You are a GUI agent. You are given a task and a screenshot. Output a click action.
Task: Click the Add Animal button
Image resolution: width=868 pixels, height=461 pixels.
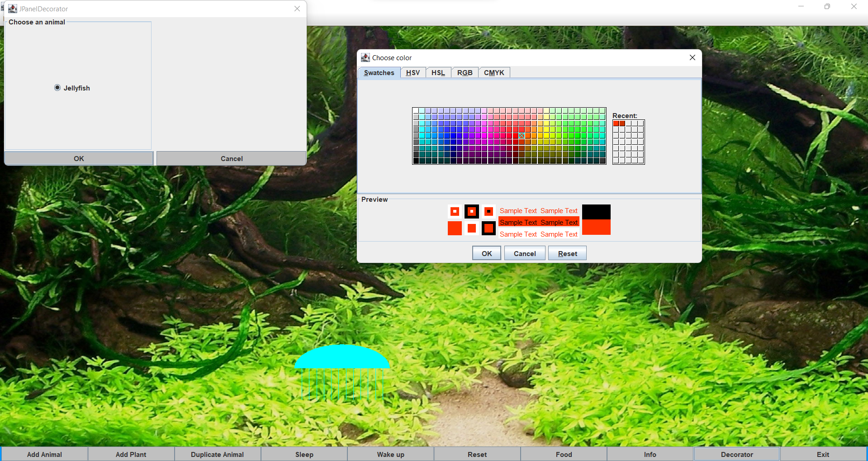click(x=44, y=454)
